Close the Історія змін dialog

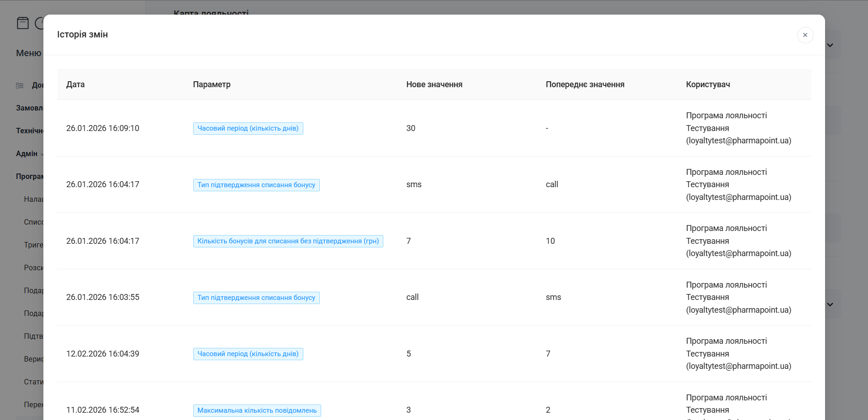[805, 35]
